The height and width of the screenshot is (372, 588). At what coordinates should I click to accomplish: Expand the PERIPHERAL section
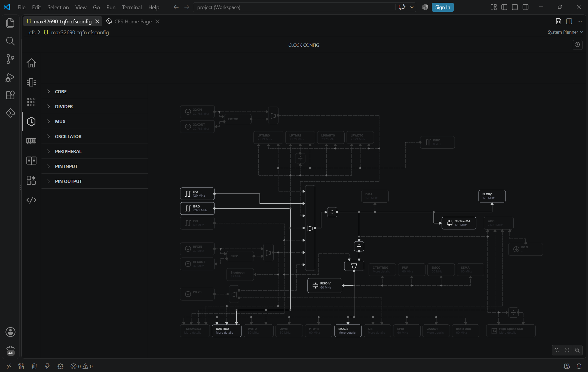coord(95,151)
